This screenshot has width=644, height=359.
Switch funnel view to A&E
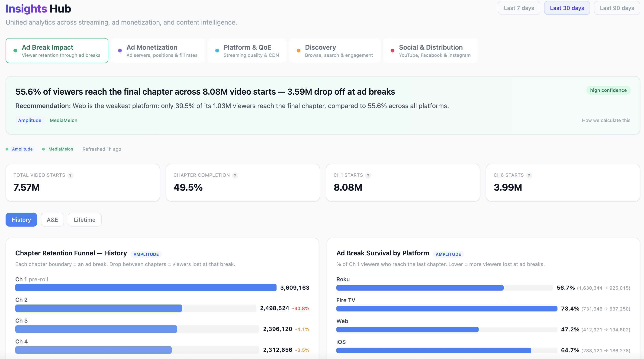52,219
